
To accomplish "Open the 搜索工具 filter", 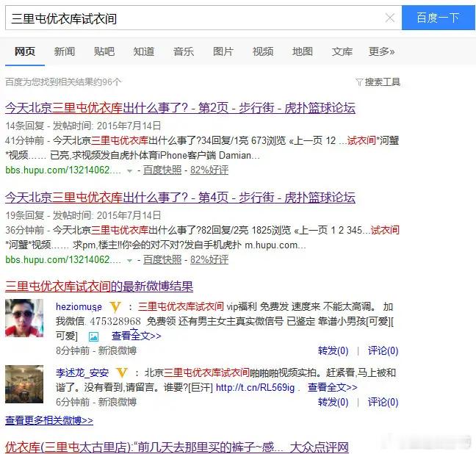I will click(x=378, y=82).
